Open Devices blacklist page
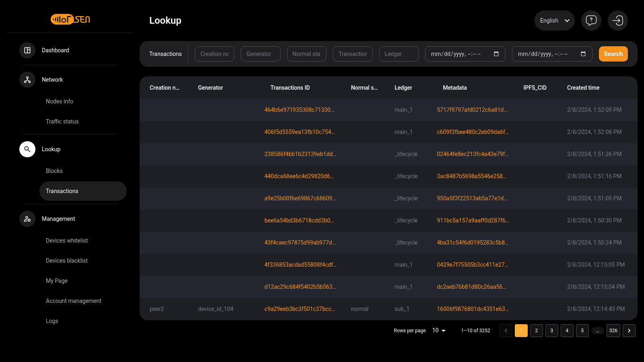Viewport: 644px width, 362px height. click(x=67, y=261)
